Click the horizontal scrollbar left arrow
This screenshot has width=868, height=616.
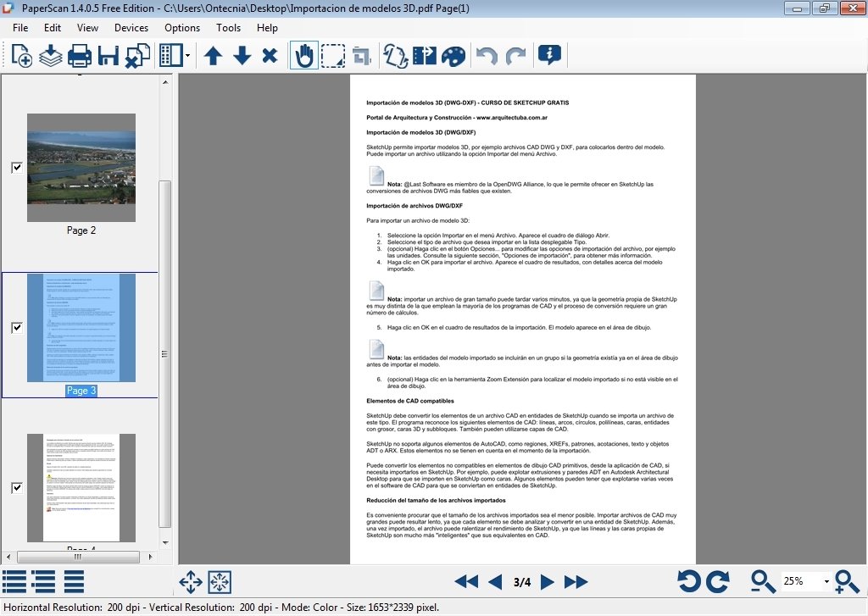[8, 557]
